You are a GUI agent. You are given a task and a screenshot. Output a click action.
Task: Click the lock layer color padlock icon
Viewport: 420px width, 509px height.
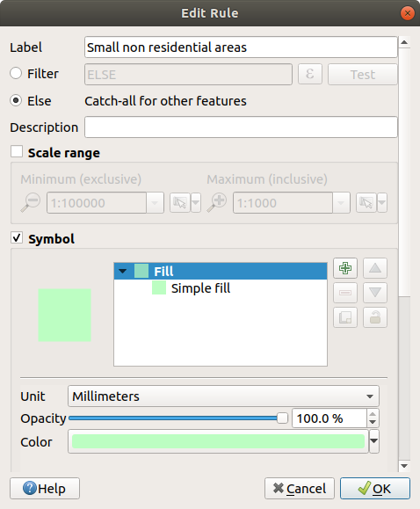tap(375, 317)
